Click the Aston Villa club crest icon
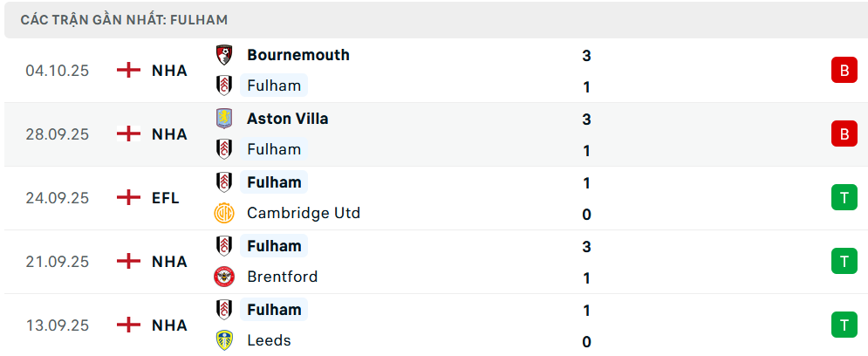 click(224, 119)
